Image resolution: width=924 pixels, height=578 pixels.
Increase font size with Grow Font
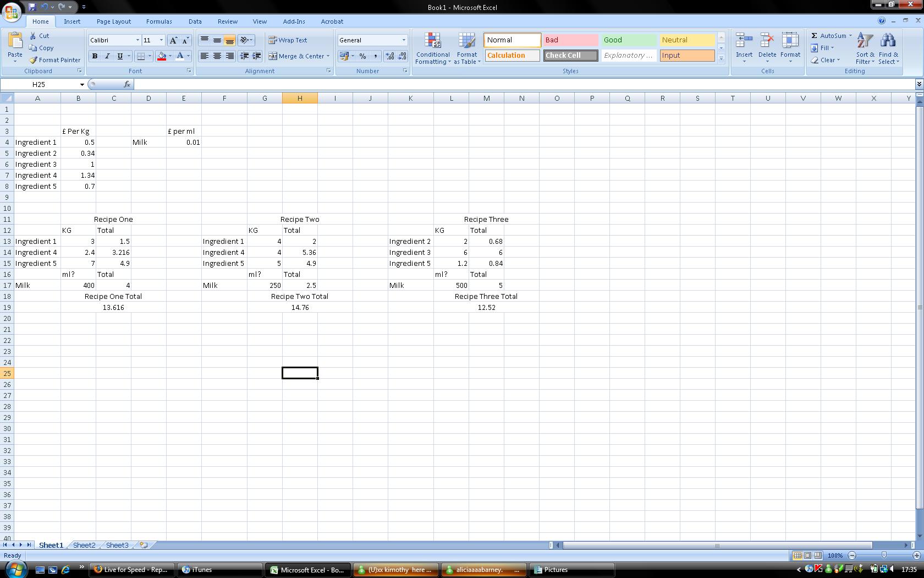pyautogui.click(x=173, y=40)
